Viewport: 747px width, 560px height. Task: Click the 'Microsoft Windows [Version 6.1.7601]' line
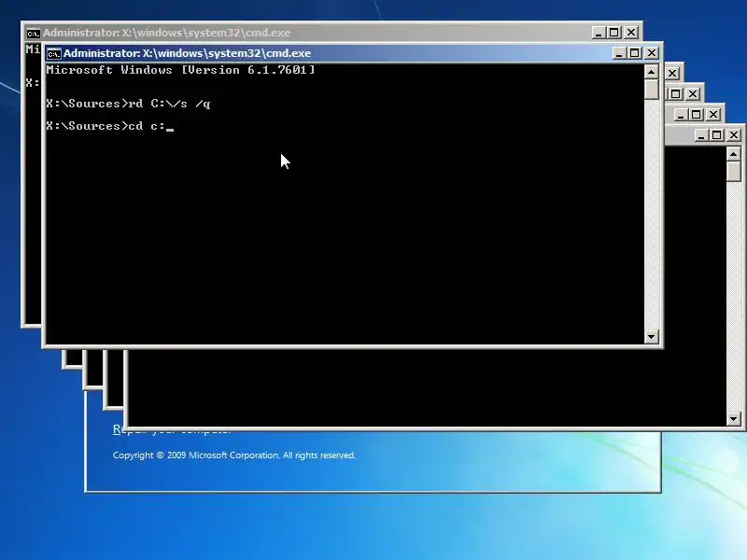click(x=180, y=70)
